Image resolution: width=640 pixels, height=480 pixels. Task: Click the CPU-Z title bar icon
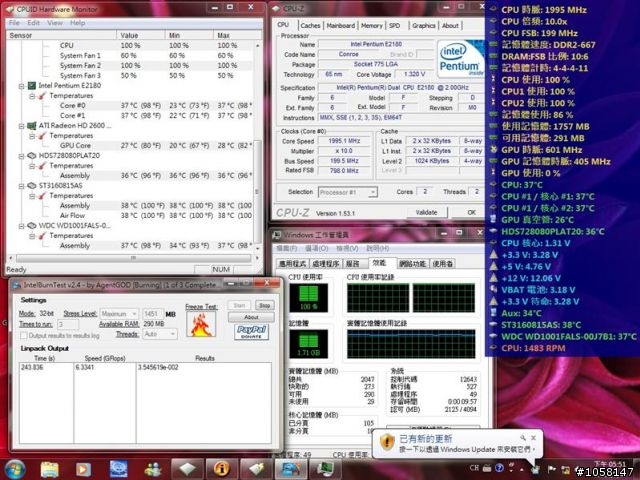pyautogui.click(x=276, y=8)
